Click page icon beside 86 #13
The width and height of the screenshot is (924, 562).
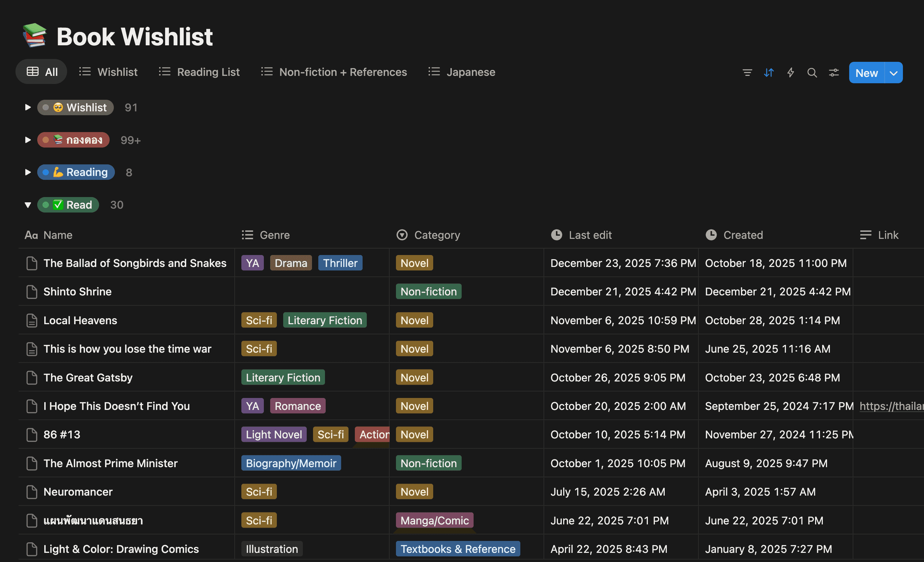32,434
